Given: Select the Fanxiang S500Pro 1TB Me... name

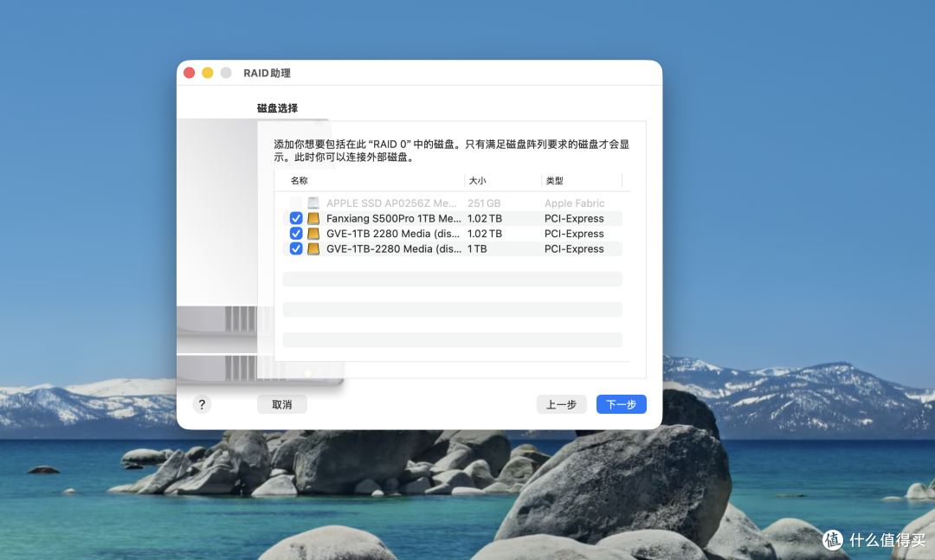Looking at the screenshot, I should 394,218.
